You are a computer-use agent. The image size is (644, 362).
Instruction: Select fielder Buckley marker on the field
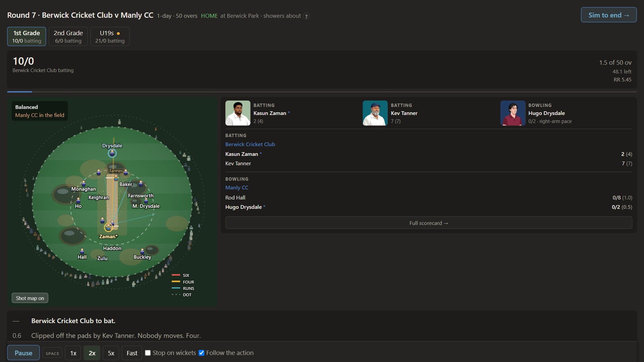coord(142,251)
